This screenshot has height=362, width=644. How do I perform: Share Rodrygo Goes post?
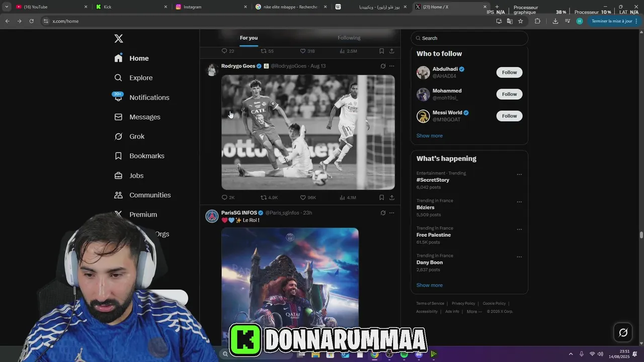coord(391,198)
